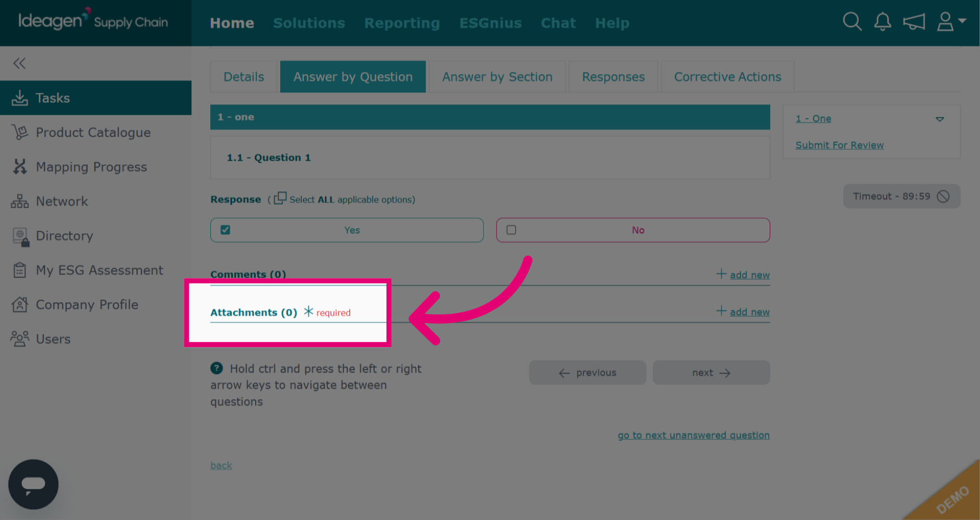Click the timeout cancel icon

[943, 196]
